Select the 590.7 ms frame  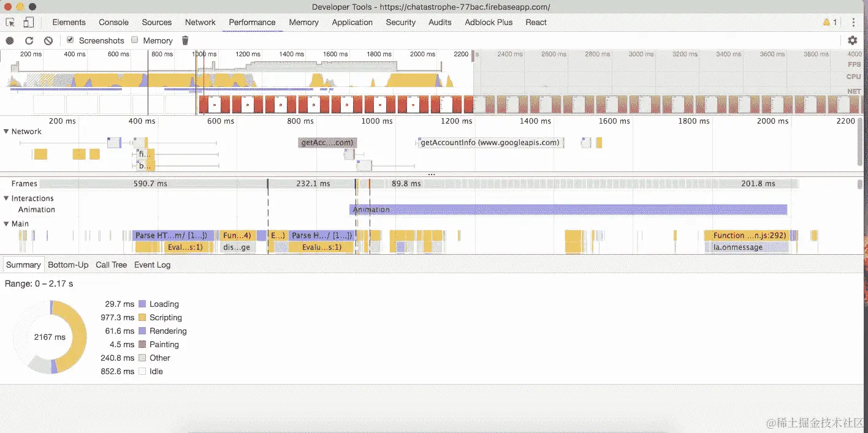pos(154,184)
